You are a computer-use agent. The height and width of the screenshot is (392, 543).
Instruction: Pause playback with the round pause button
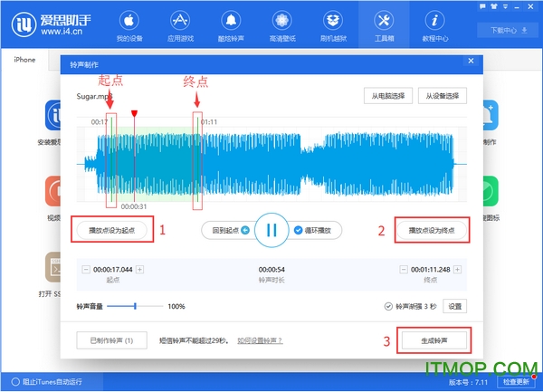pyautogui.click(x=271, y=231)
